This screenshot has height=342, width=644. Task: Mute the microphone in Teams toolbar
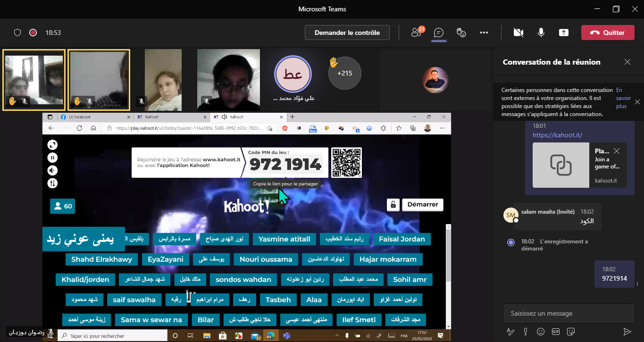(x=541, y=33)
